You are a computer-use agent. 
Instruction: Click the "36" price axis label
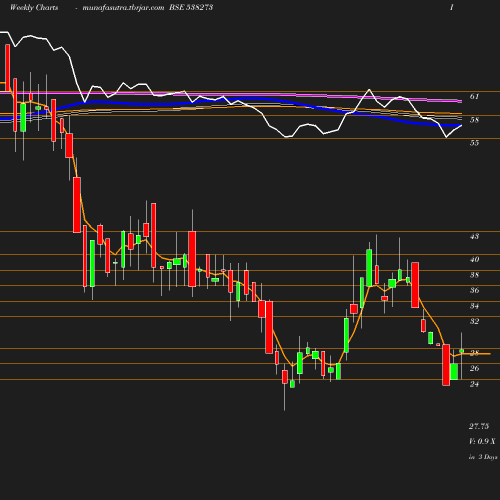pos(474,290)
